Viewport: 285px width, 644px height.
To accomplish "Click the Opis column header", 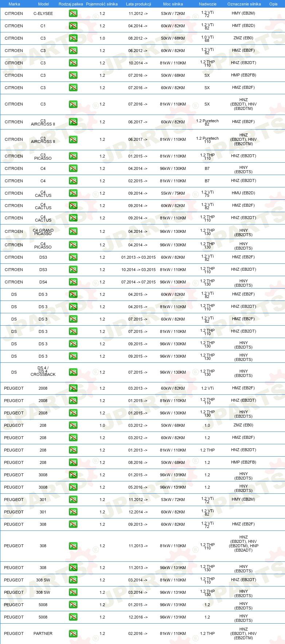I will (x=273, y=4).
